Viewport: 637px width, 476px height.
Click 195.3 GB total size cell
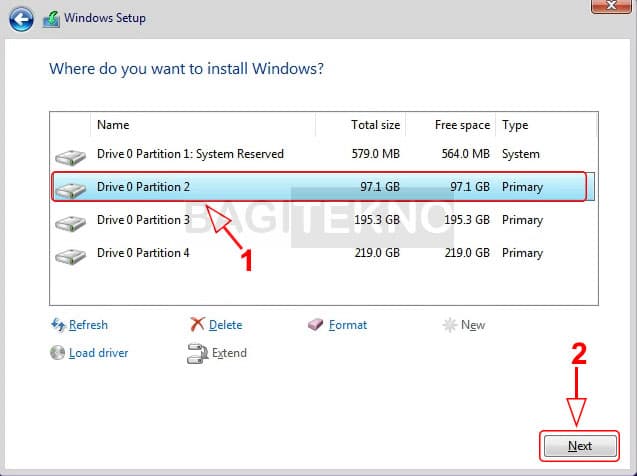[377, 220]
